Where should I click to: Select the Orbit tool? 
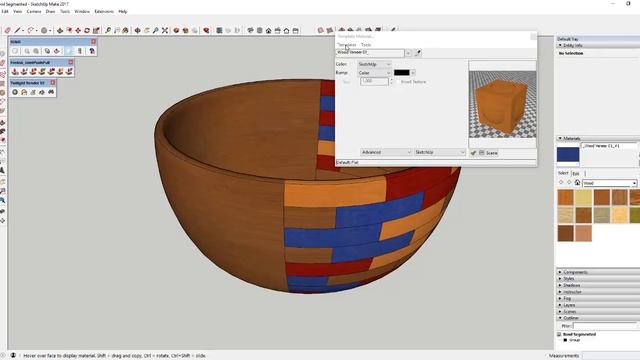point(138,30)
